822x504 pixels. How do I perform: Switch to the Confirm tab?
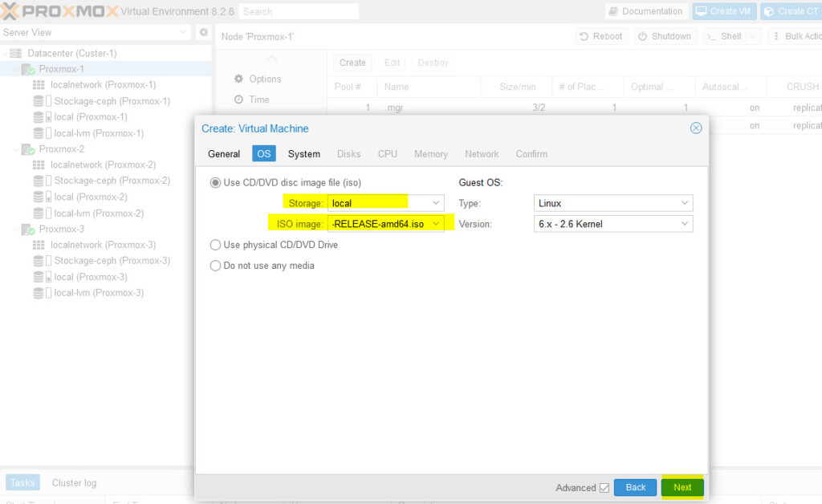pos(531,154)
